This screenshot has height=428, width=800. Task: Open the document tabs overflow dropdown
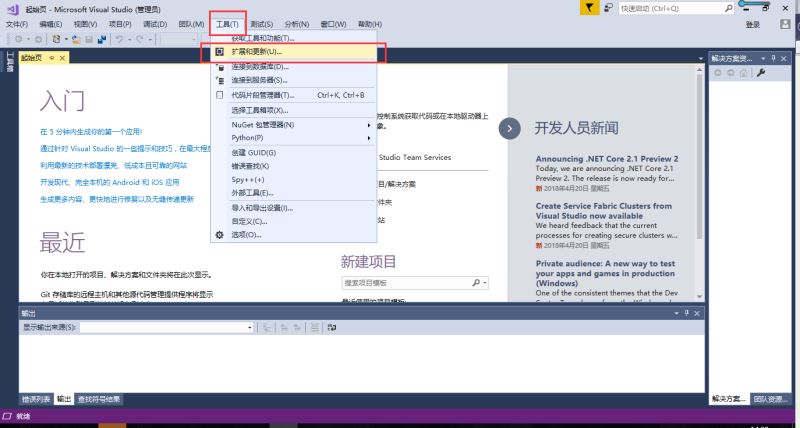point(701,59)
